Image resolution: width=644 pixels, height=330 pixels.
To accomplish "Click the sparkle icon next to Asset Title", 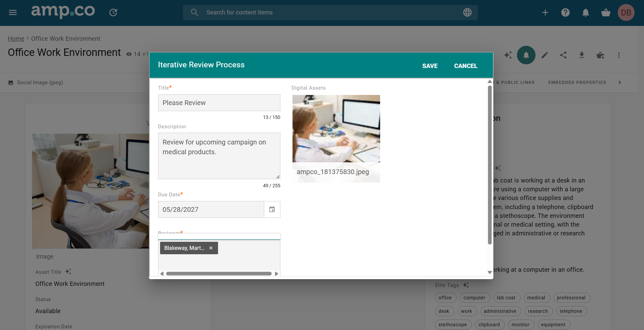I will 68,271.
